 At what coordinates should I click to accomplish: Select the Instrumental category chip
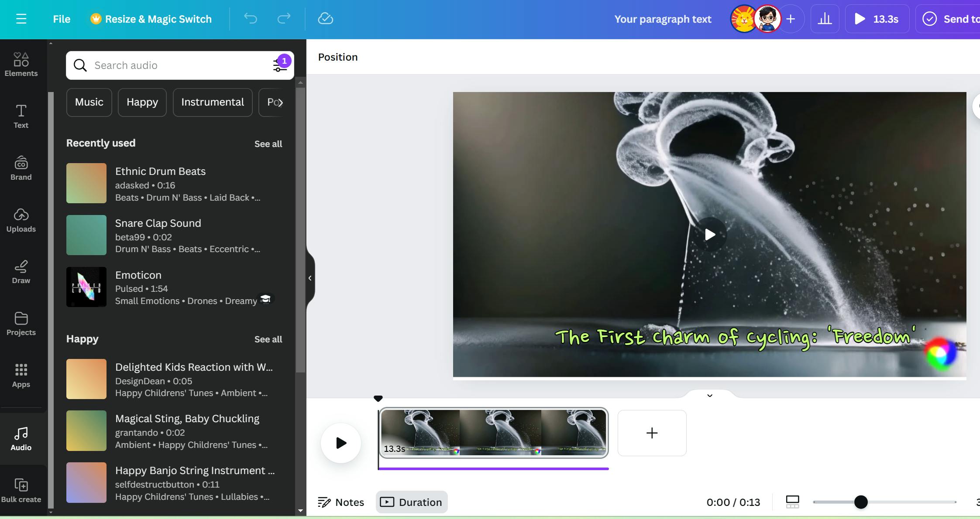[x=213, y=102]
